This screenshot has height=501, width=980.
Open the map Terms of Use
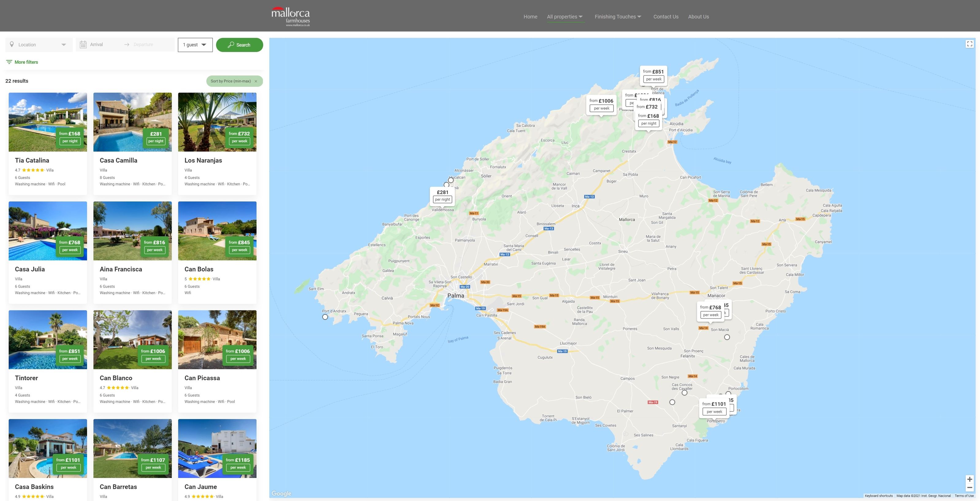[x=964, y=496]
